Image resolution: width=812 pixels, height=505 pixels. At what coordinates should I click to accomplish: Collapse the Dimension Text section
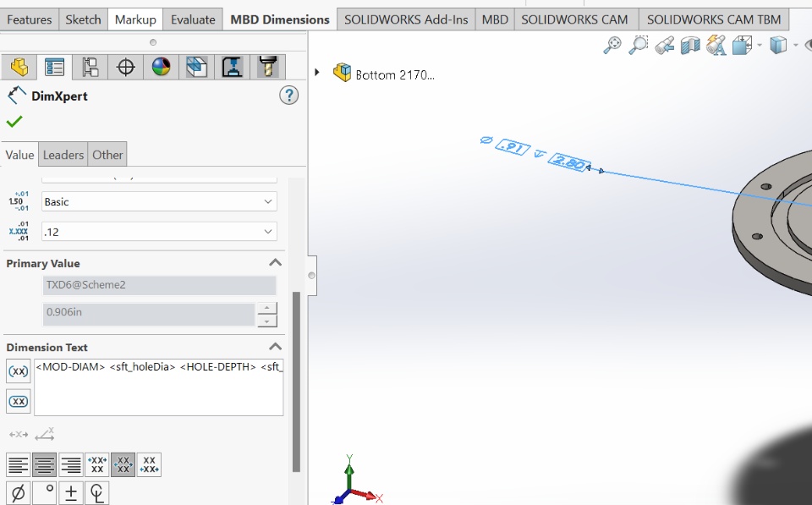[x=276, y=347]
